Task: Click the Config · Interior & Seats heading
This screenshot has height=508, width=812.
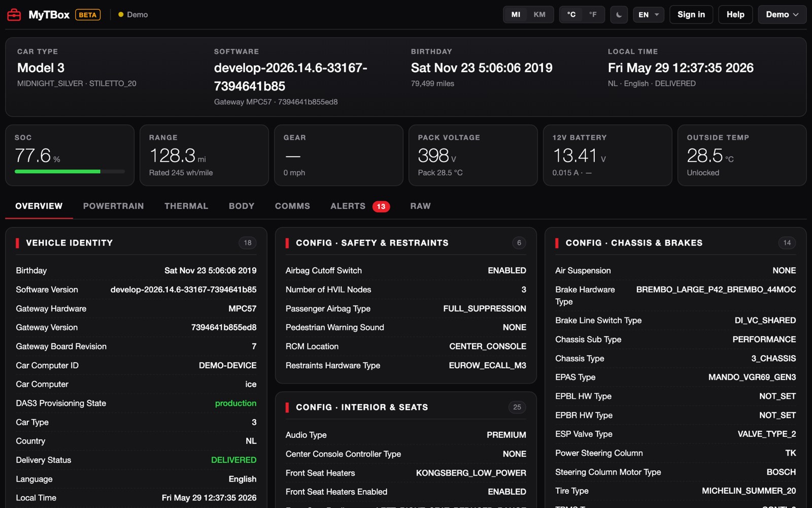Action: 362,407
